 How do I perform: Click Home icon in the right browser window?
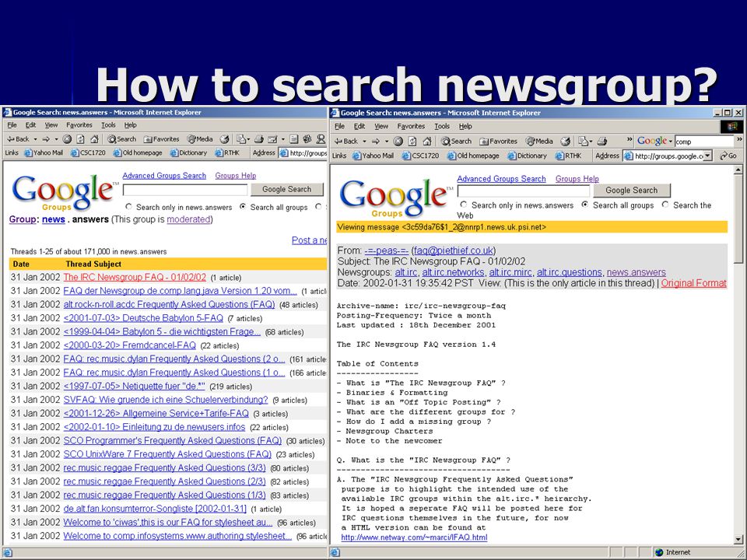click(427, 141)
